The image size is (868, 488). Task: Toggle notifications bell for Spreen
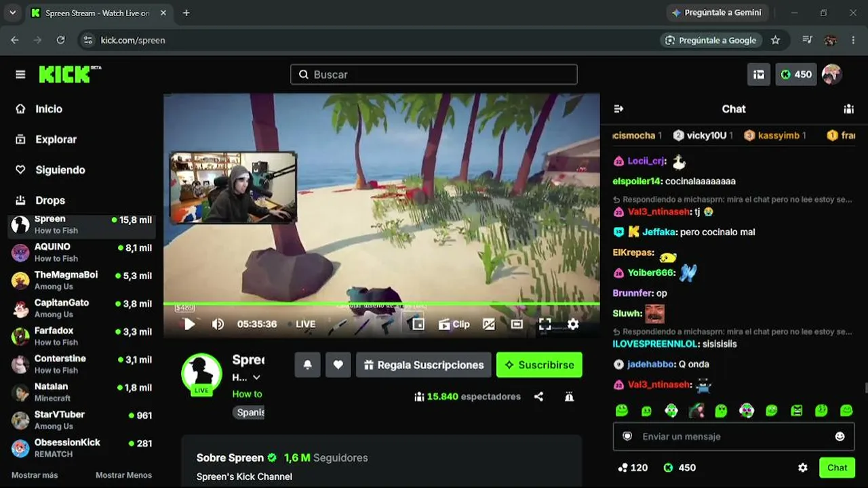coord(307,365)
